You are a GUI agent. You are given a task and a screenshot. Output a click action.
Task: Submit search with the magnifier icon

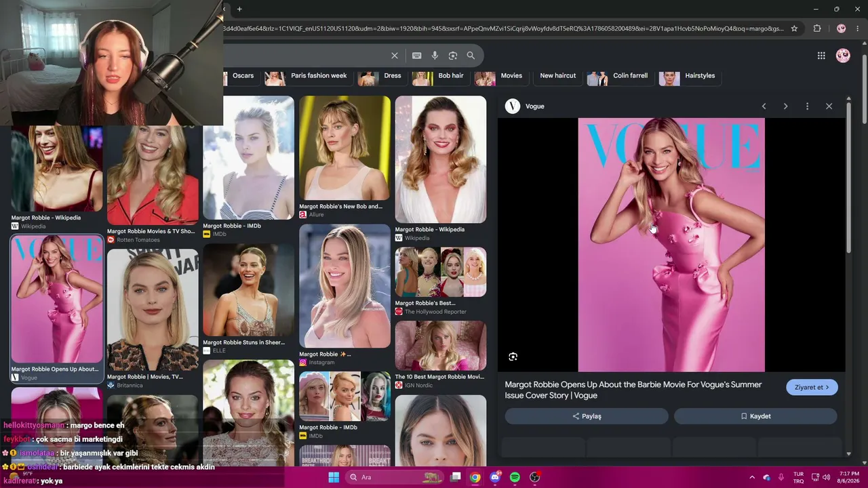pos(471,56)
